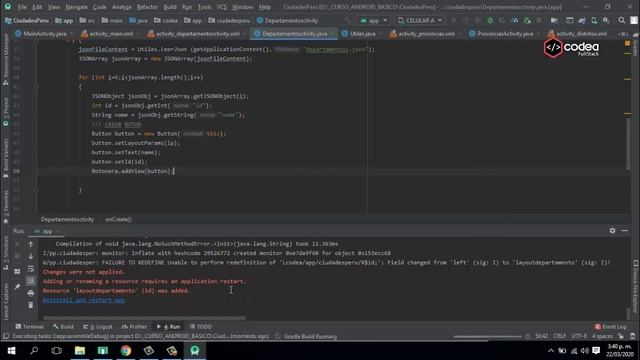
Task: Click Up the stack trace arrow
Action: point(31,244)
